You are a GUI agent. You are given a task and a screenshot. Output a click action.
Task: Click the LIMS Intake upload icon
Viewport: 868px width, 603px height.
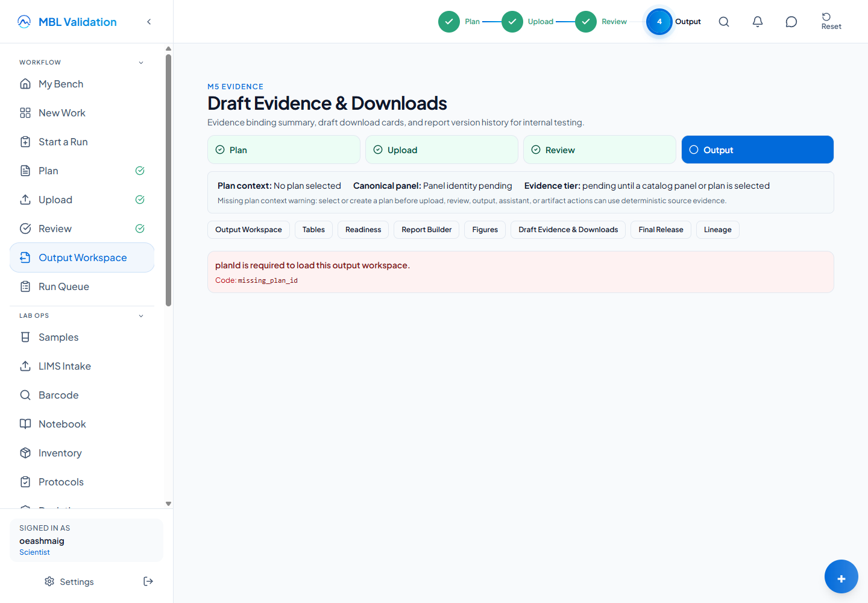25,366
